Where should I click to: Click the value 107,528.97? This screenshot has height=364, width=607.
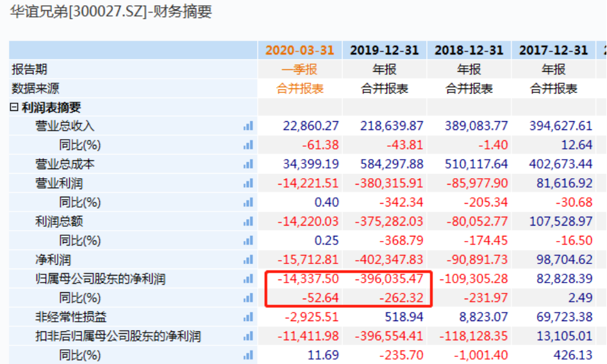[x=561, y=222]
